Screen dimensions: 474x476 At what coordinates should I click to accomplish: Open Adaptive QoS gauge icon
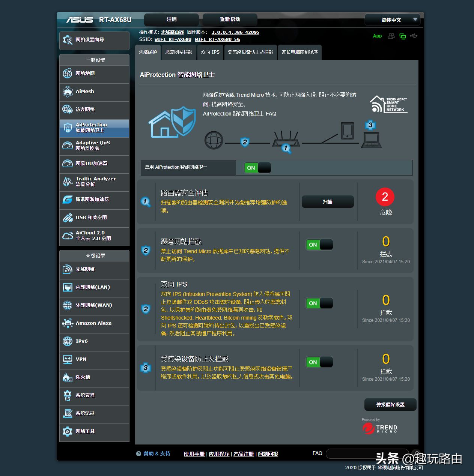[x=68, y=146]
